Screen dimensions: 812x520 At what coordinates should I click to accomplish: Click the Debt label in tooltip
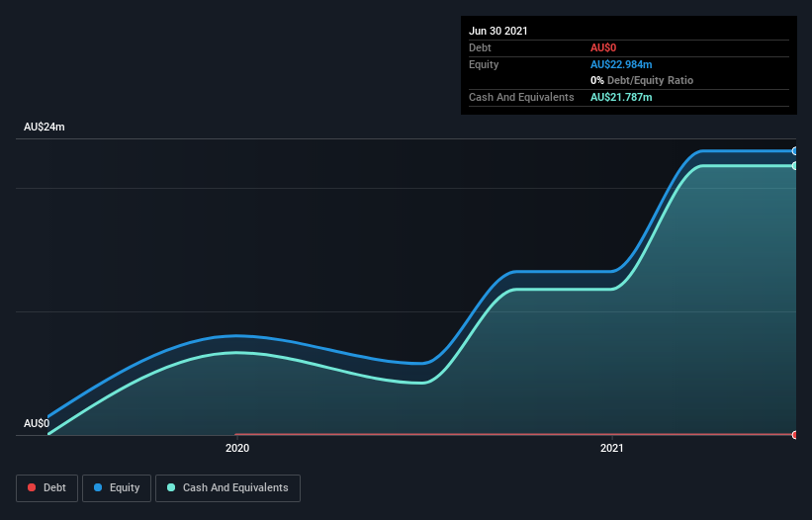[480, 47]
